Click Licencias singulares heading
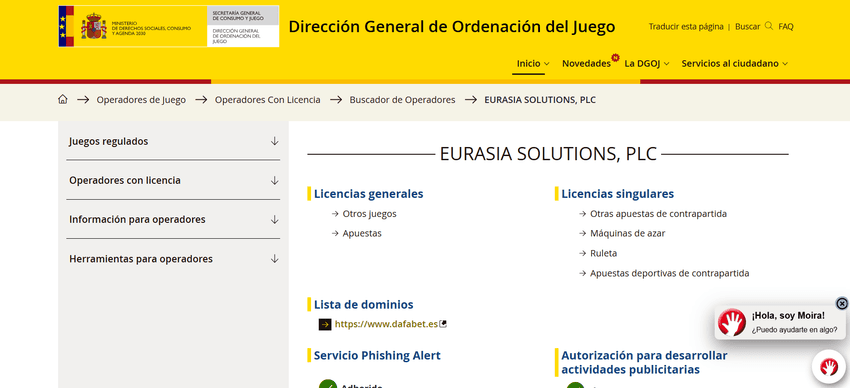 point(617,193)
